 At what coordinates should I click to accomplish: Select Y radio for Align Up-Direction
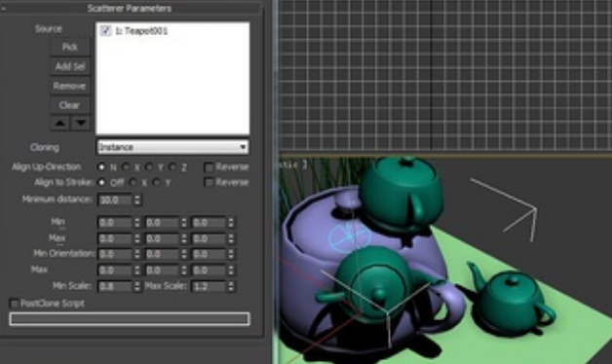coord(149,166)
